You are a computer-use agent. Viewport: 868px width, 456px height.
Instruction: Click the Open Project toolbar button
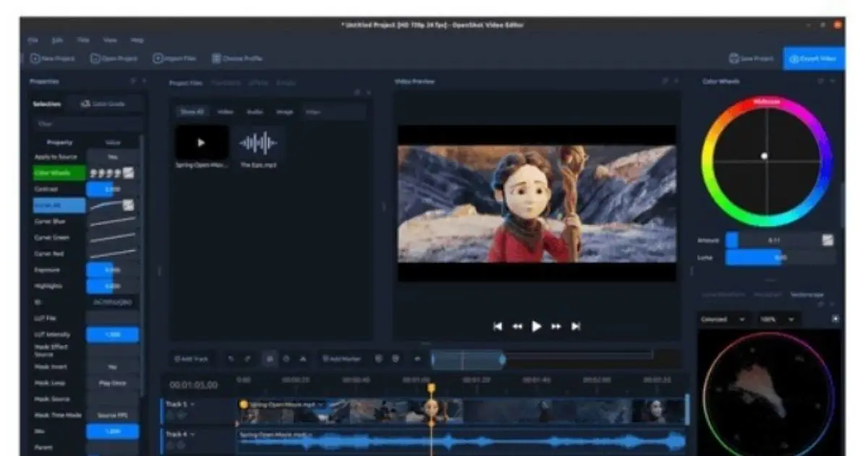(x=114, y=59)
